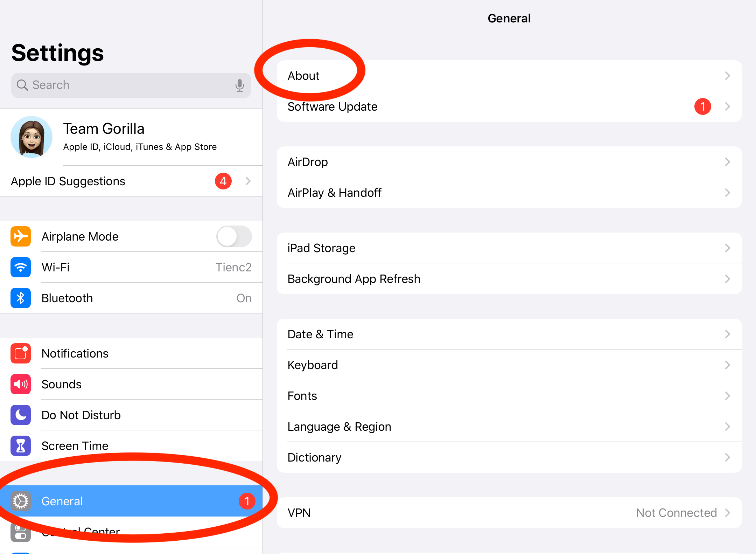The image size is (756, 554).
Task: Open AirPlay & Handoff settings
Action: click(x=509, y=193)
